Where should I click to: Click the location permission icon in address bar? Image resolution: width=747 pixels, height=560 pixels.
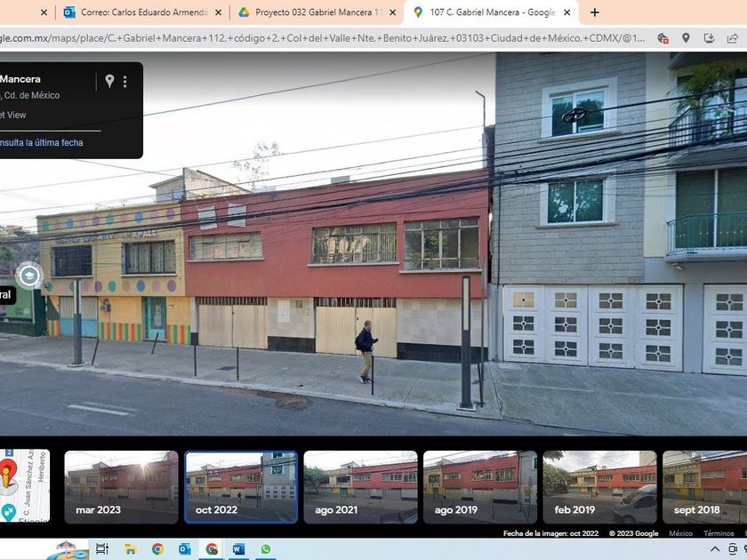[686, 38]
